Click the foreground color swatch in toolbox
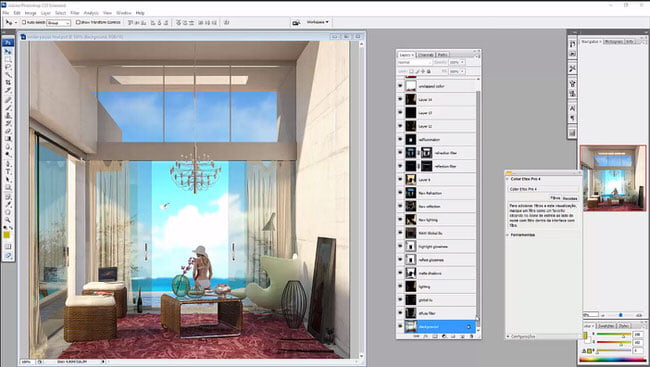This screenshot has width=650, height=367. (7, 235)
